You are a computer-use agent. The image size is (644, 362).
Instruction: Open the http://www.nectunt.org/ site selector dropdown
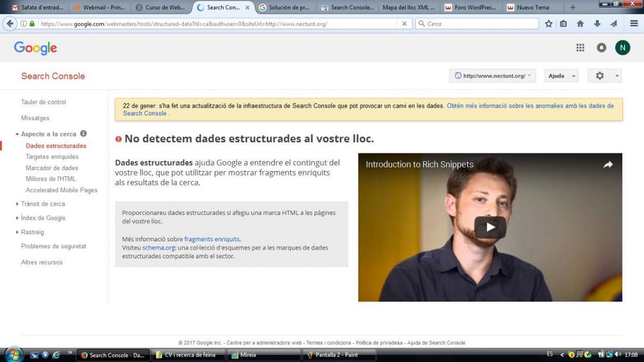492,76
